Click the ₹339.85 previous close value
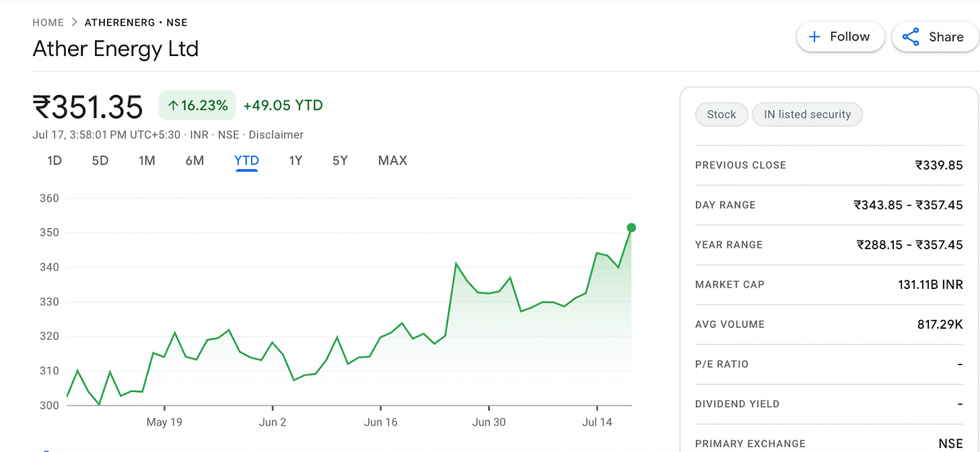The width and height of the screenshot is (980, 452). 939,165
